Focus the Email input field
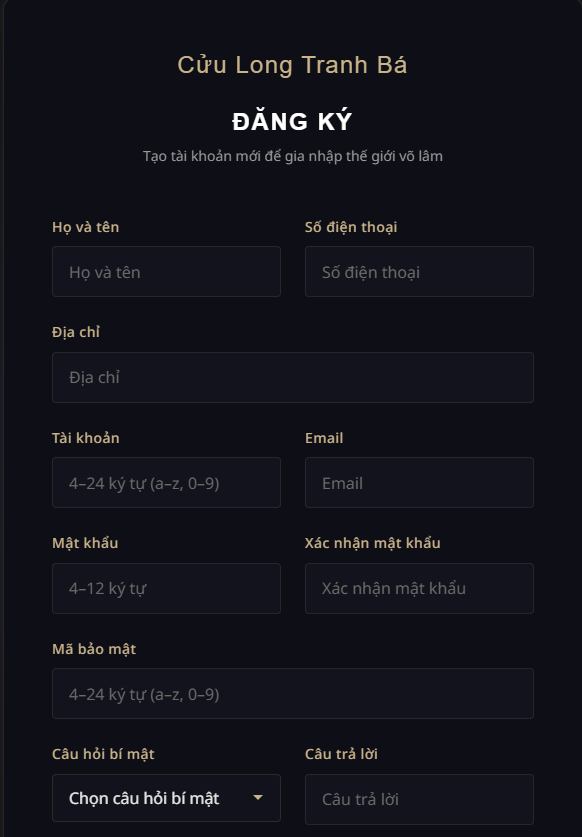 point(419,483)
